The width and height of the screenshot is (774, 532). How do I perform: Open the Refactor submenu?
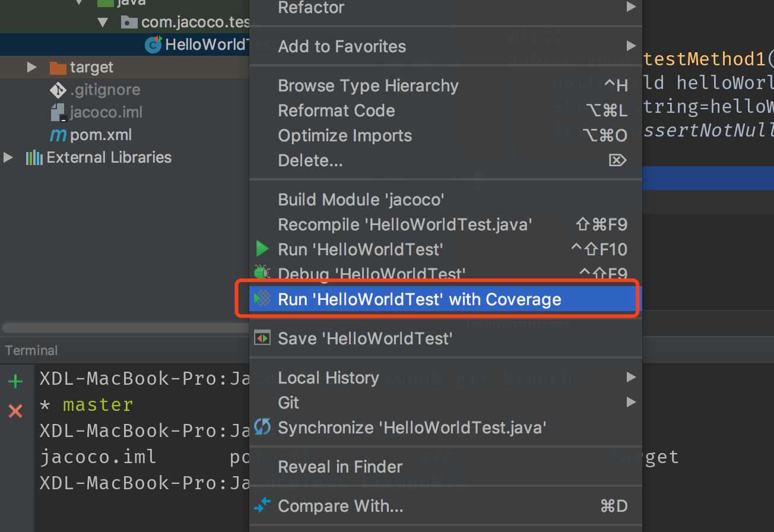[445, 8]
